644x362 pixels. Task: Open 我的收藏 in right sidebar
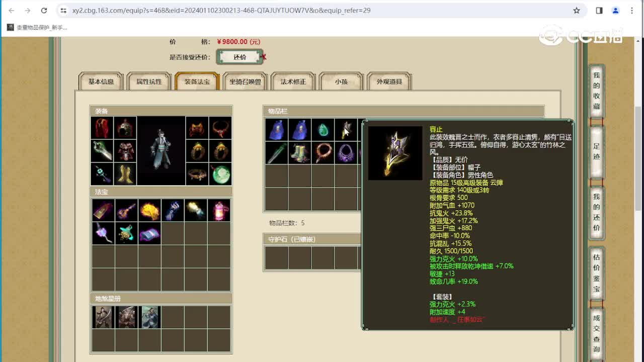[x=596, y=91]
